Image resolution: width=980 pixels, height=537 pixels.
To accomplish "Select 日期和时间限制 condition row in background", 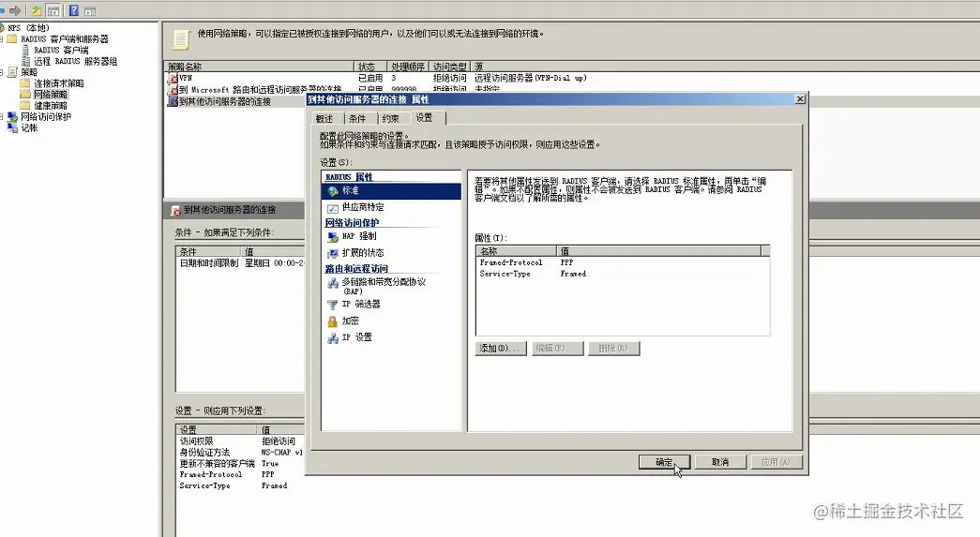I will coord(241,263).
